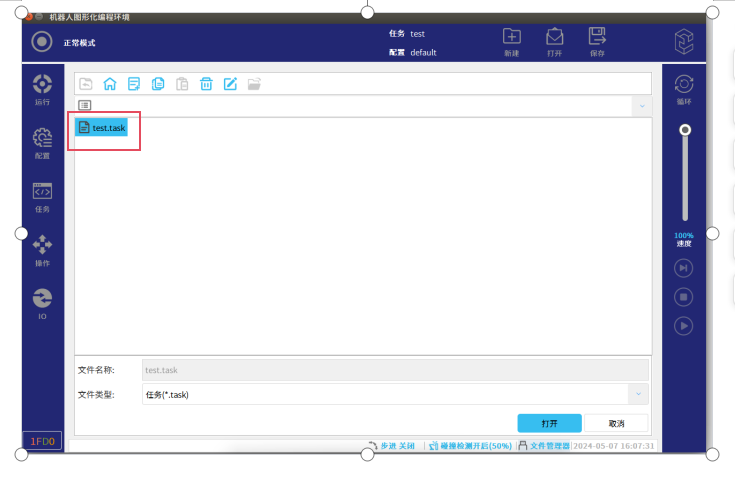Click the home icon in file toolbar

(x=110, y=84)
